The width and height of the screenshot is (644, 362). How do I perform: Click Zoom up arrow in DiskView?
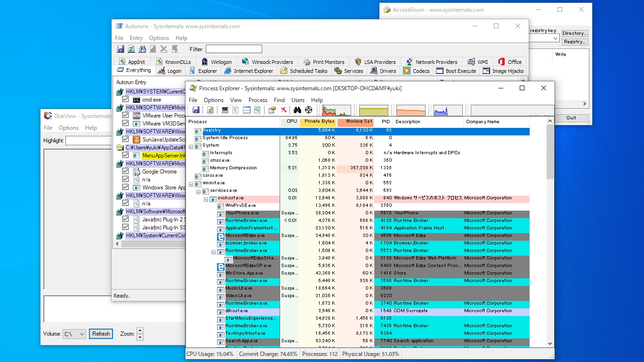[x=140, y=331]
